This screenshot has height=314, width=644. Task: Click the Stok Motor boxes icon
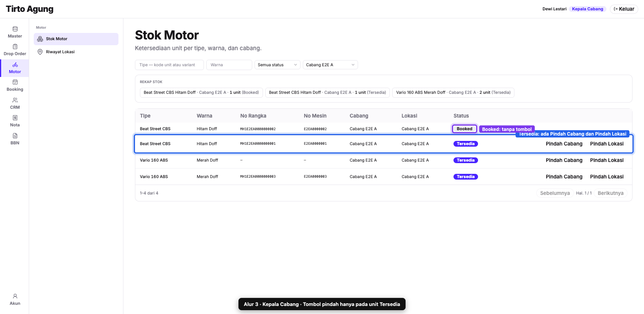(x=40, y=39)
